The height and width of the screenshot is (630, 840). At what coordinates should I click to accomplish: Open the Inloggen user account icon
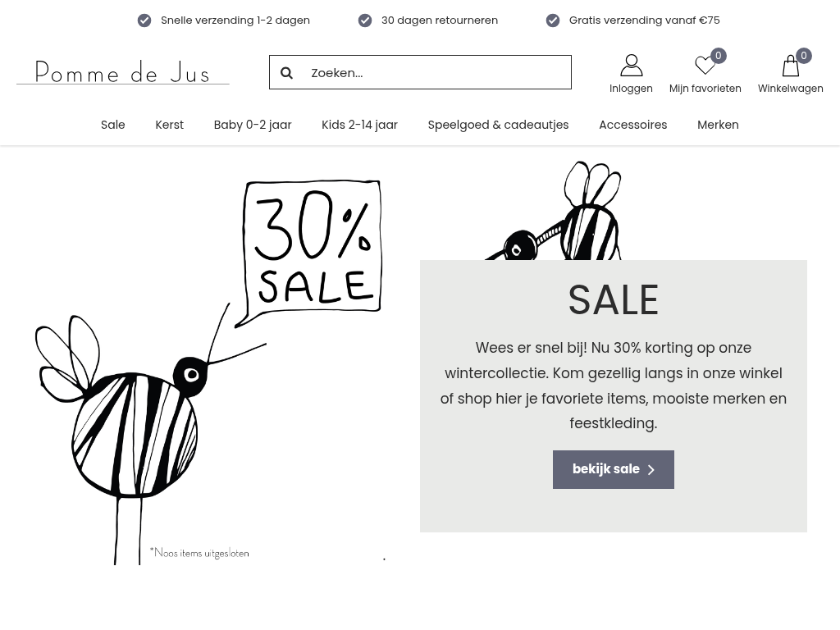coord(631,66)
